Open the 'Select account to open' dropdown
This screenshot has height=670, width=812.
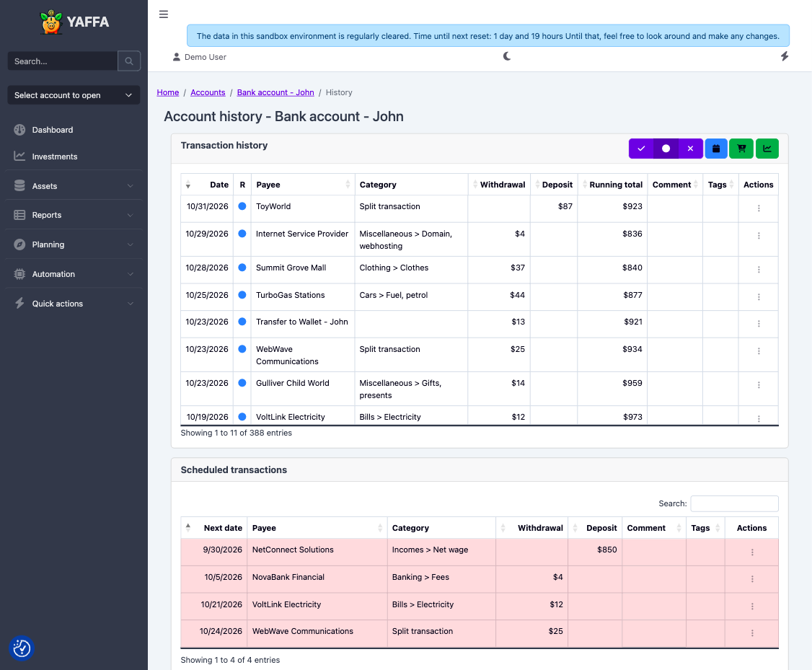point(74,95)
